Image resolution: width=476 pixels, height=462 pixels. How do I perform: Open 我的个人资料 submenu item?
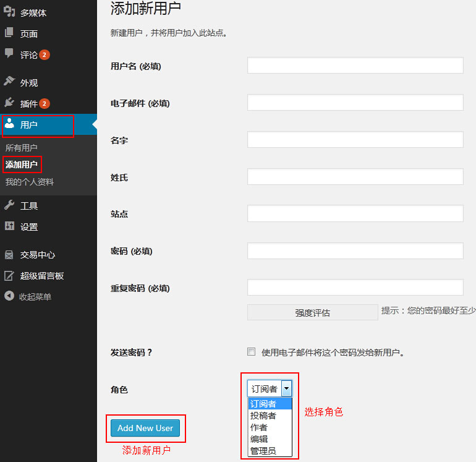30,182
